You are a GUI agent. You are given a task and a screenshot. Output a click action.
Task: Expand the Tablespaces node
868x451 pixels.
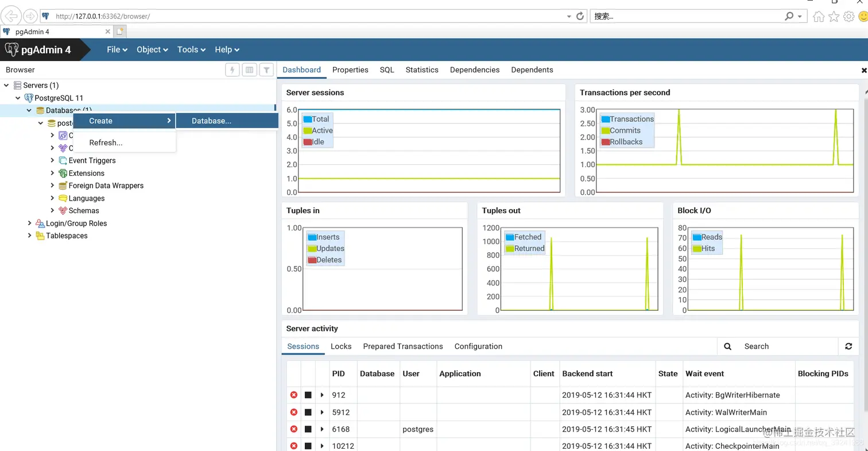(29, 236)
